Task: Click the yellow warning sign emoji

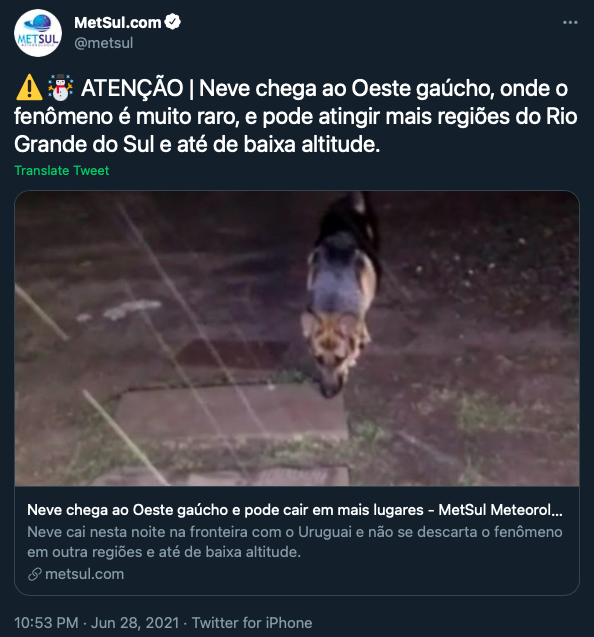Action: pyautogui.click(x=29, y=87)
